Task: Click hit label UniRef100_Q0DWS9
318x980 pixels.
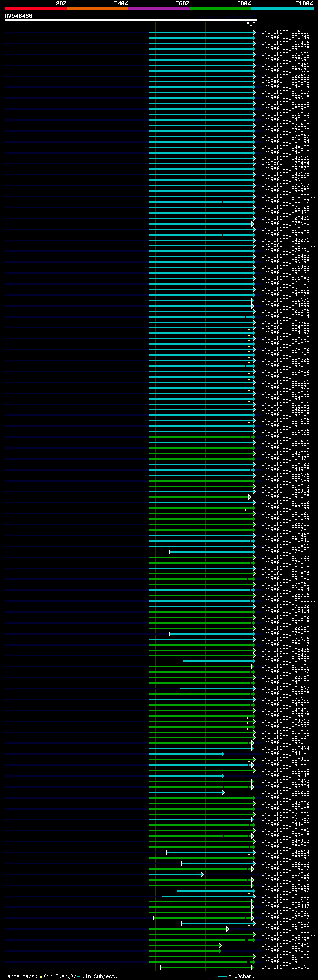Action: pyautogui.click(x=285, y=518)
